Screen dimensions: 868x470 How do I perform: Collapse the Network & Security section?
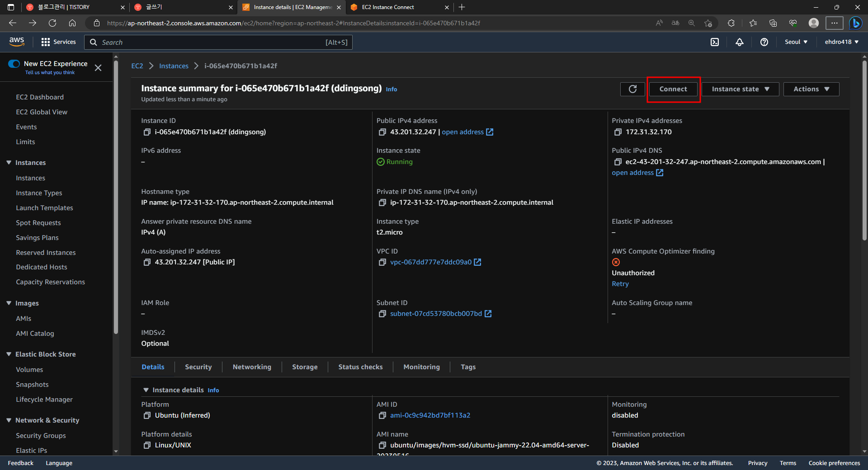tap(9, 420)
